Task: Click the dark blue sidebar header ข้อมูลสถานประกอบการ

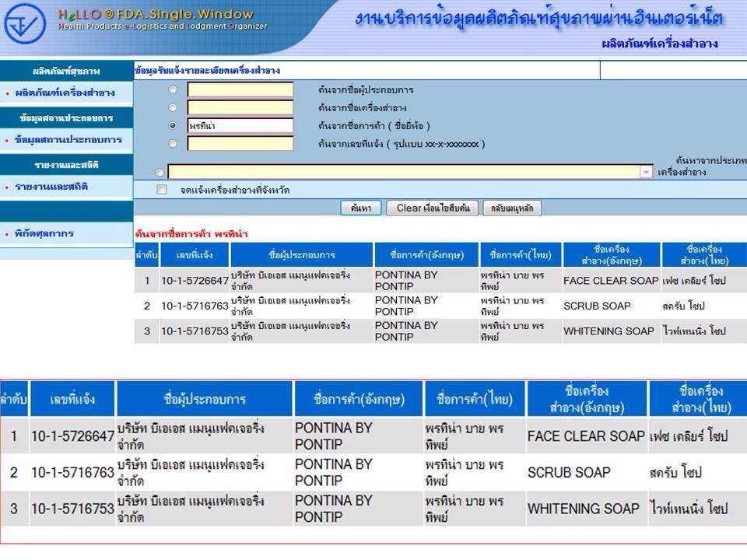Action: click(x=66, y=117)
